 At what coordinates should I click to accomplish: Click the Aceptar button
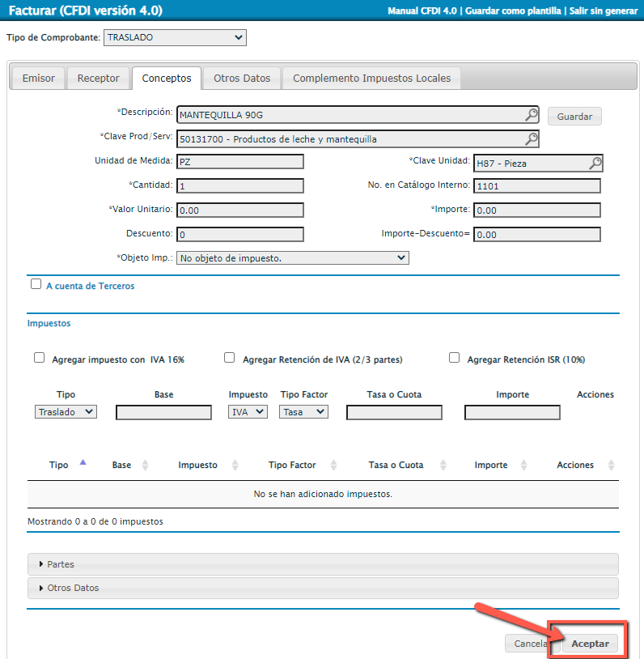[590, 644]
